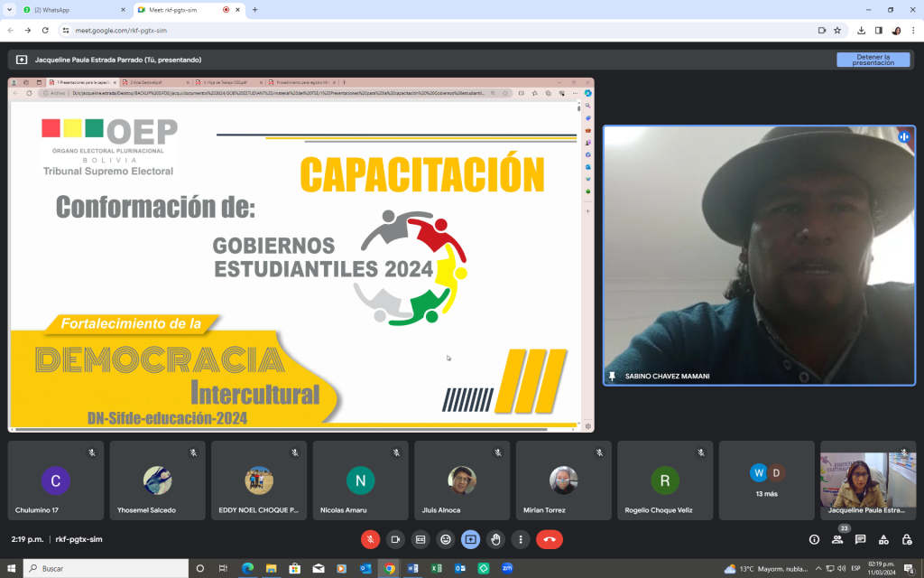Switch to Word on the taskbar
This screenshot has height=578, width=924.
(x=412, y=569)
